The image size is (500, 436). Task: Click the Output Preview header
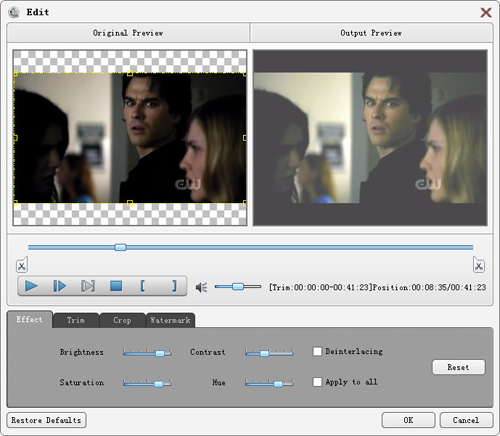coord(371,33)
